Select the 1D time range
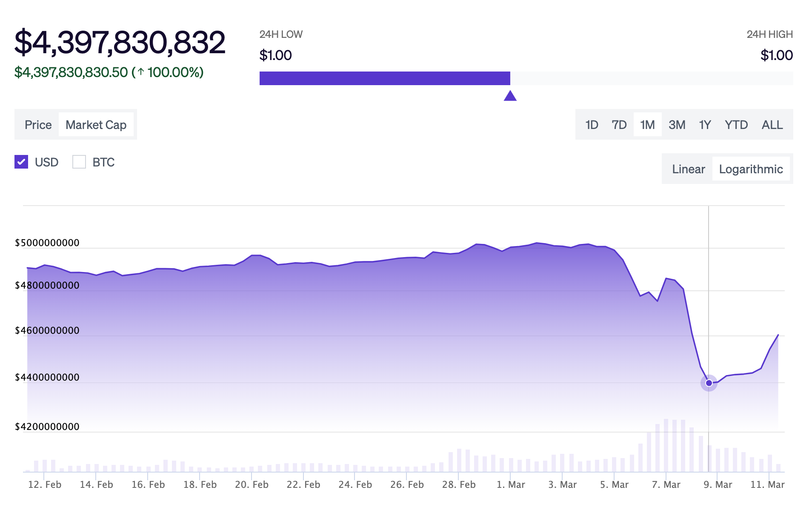 tap(592, 125)
